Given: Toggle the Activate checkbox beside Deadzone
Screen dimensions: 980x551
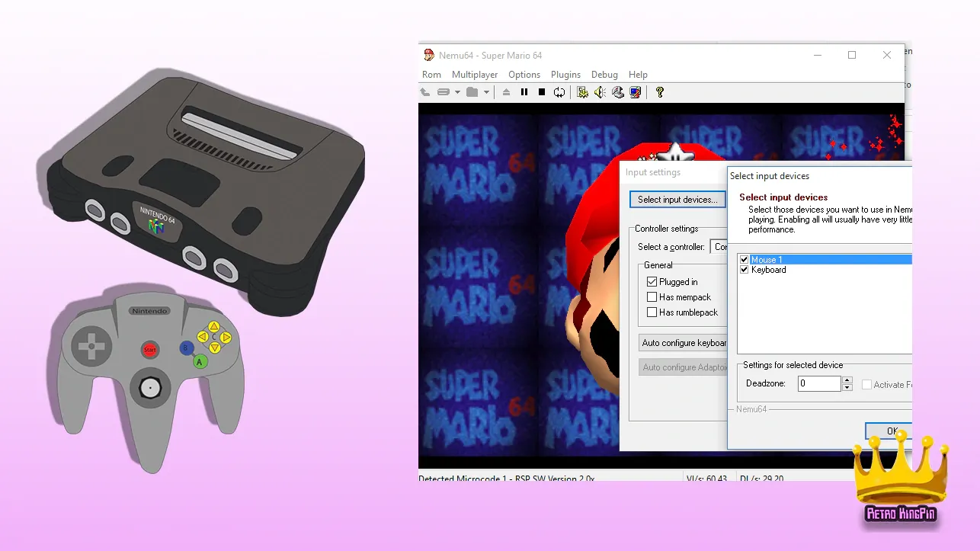Looking at the screenshot, I should coord(866,385).
